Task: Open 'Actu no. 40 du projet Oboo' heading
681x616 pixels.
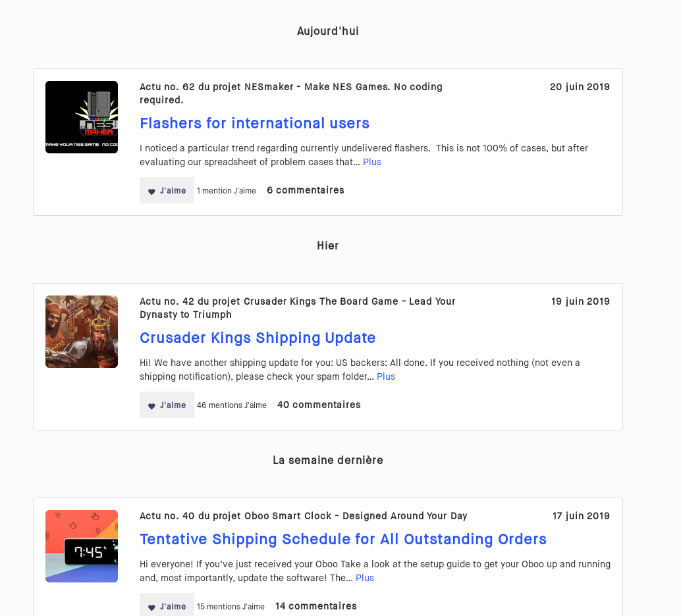Action: (x=303, y=516)
